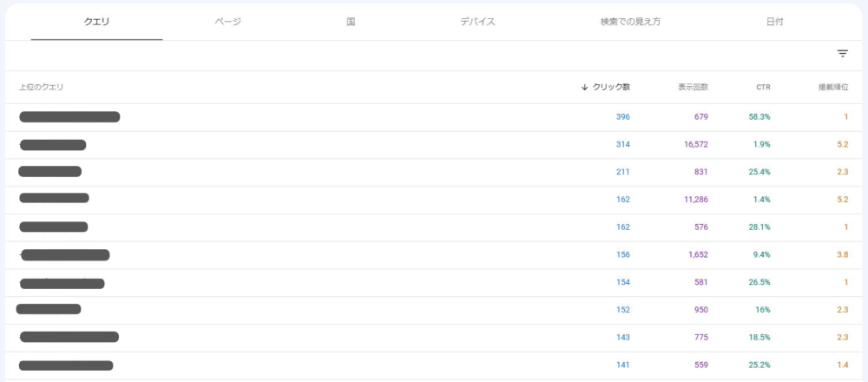868x382 pixels.
Task: Open the row with 141 clicks
Action: point(434,366)
